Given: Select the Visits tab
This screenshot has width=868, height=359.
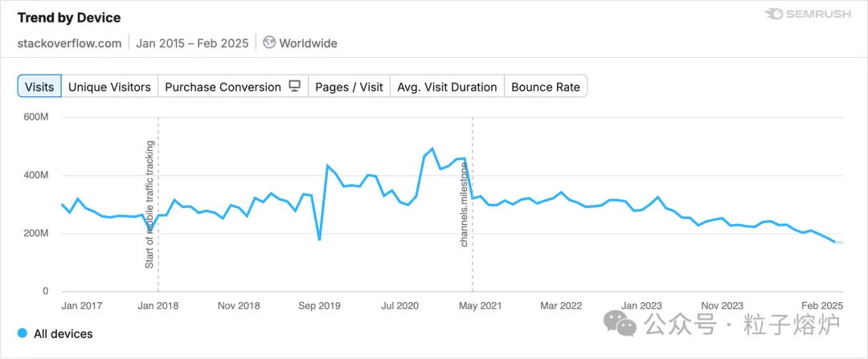Looking at the screenshot, I should pos(39,87).
